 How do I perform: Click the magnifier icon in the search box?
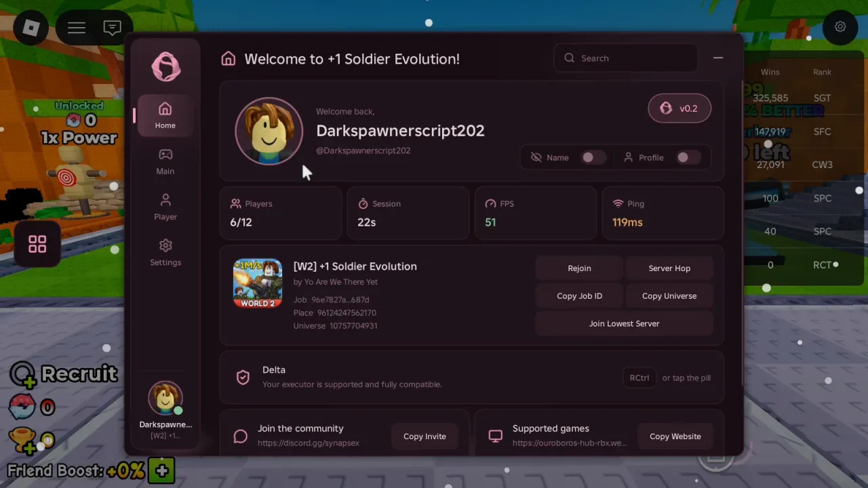click(570, 58)
